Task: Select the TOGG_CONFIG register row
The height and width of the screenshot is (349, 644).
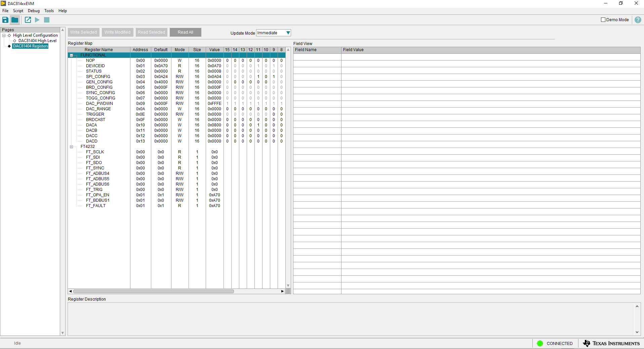Action: [x=177, y=98]
